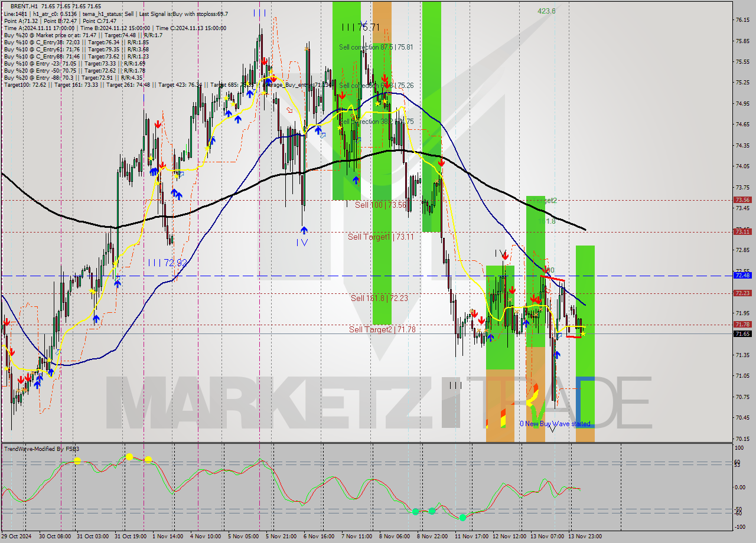Screen dimensions: 756x543
Task: Click the black 71.65 current price tag
Action: point(742,334)
